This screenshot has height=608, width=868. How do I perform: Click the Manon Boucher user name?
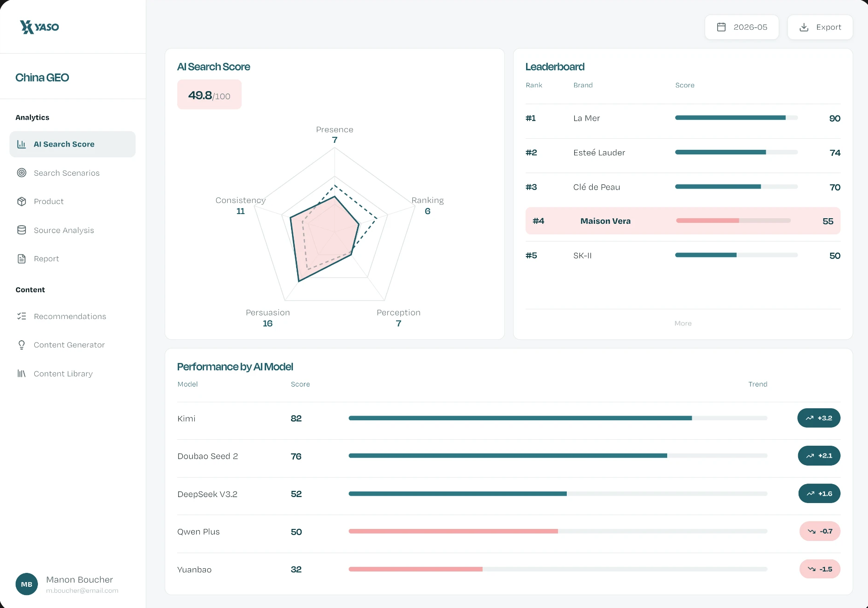(x=80, y=580)
